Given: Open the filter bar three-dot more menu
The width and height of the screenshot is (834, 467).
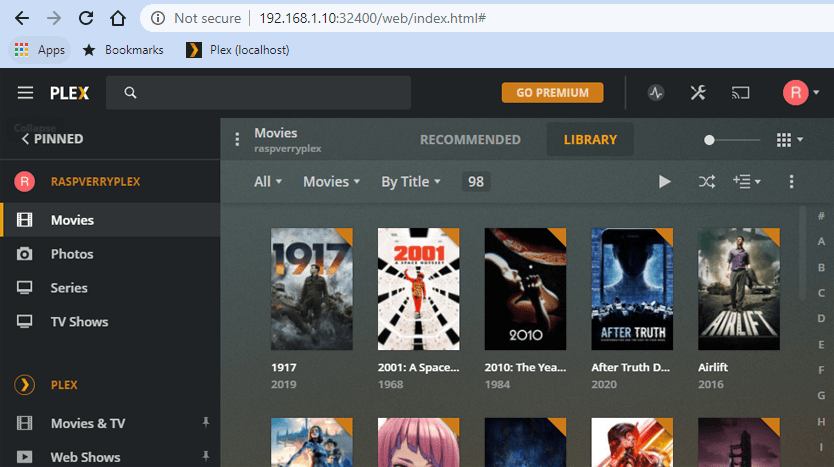Looking at the screenshot, I should click(x=791, y=182).
